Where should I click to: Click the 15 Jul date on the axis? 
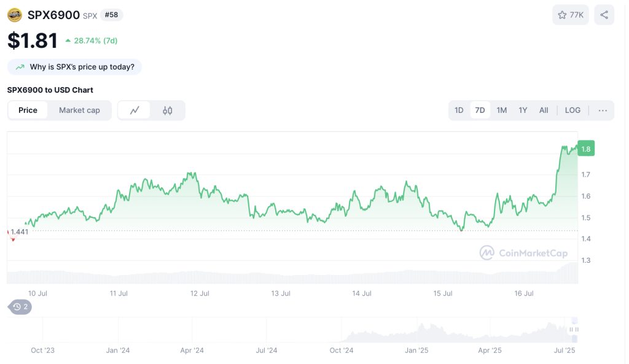click(x=443, y=293)
